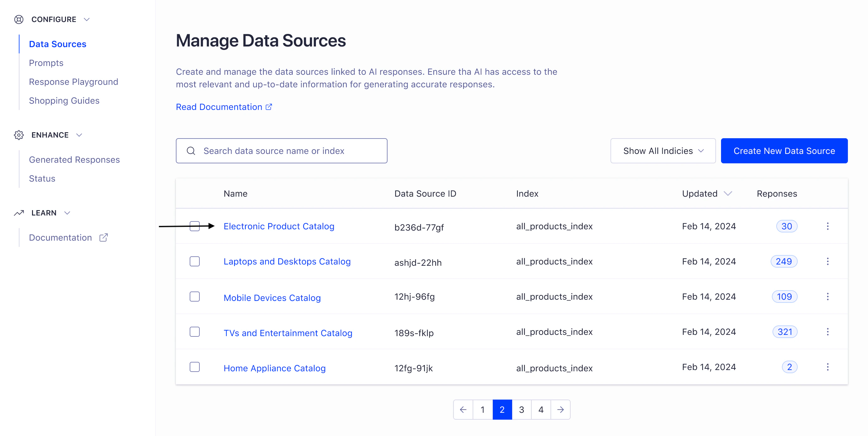Open Home Appliance Catalog link

[x=274, y=368]
